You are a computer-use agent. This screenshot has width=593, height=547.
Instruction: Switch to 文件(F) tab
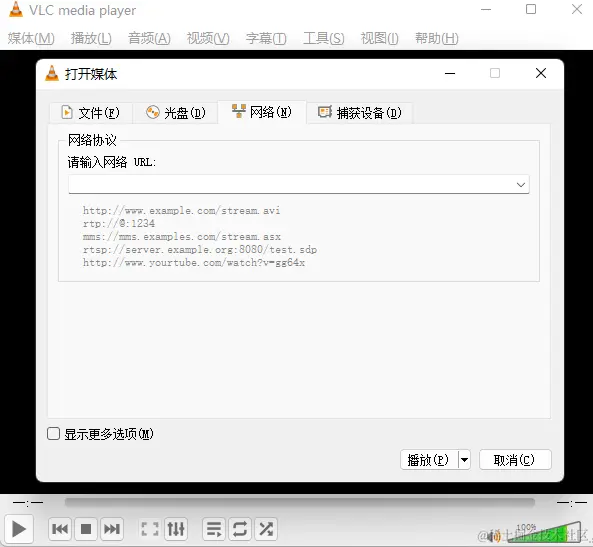click(x=91, y=112)
